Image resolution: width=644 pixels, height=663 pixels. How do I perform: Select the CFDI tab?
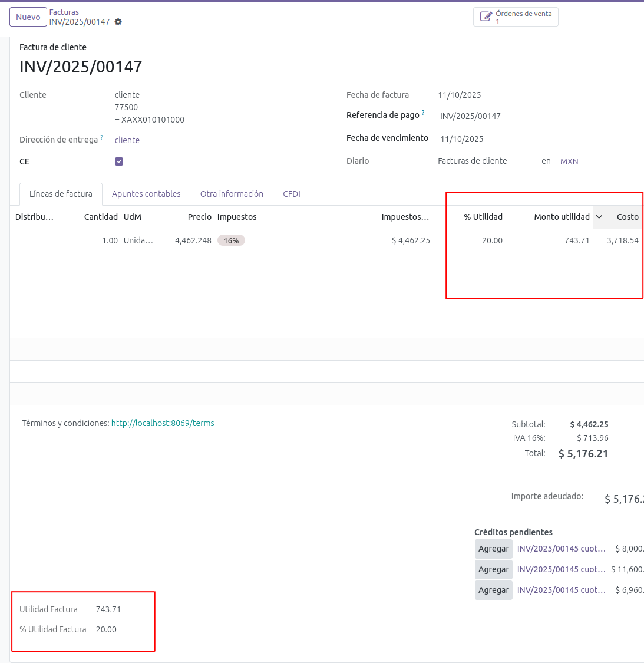pyautogui.click(x=292, y=194)
